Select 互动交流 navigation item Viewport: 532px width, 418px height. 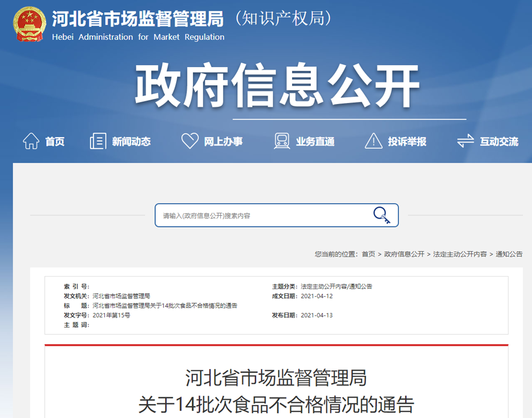point(499,141)
